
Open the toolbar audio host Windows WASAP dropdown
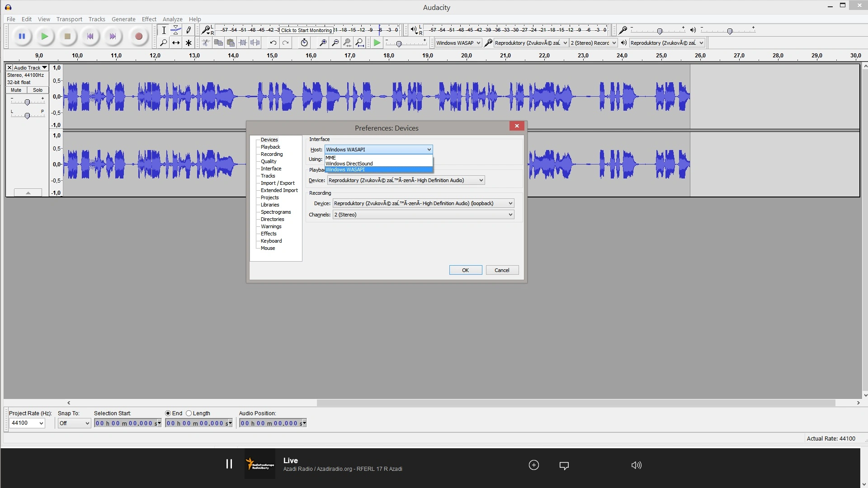[458, 43]
